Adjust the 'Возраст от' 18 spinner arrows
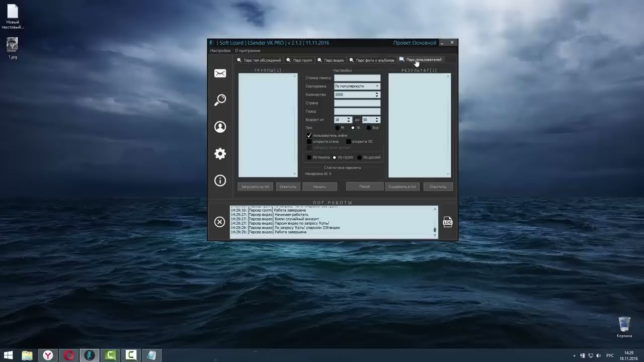 coord(349,120)
